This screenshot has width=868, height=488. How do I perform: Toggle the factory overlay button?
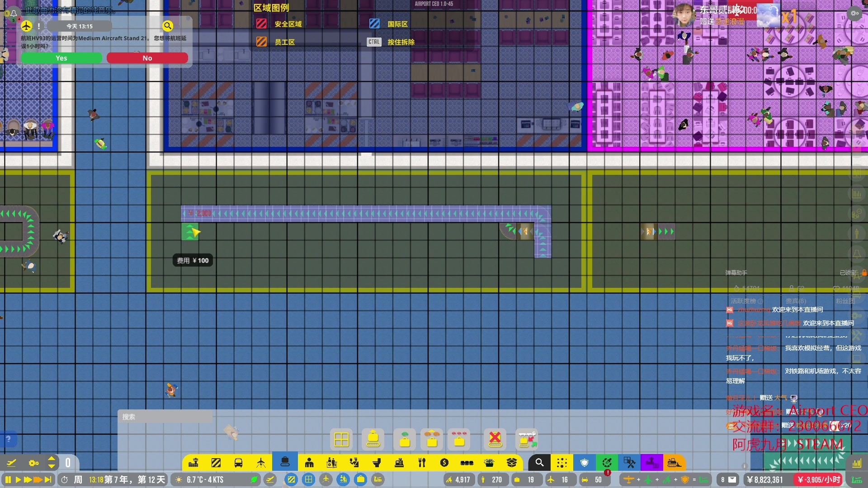pos(378,479)
